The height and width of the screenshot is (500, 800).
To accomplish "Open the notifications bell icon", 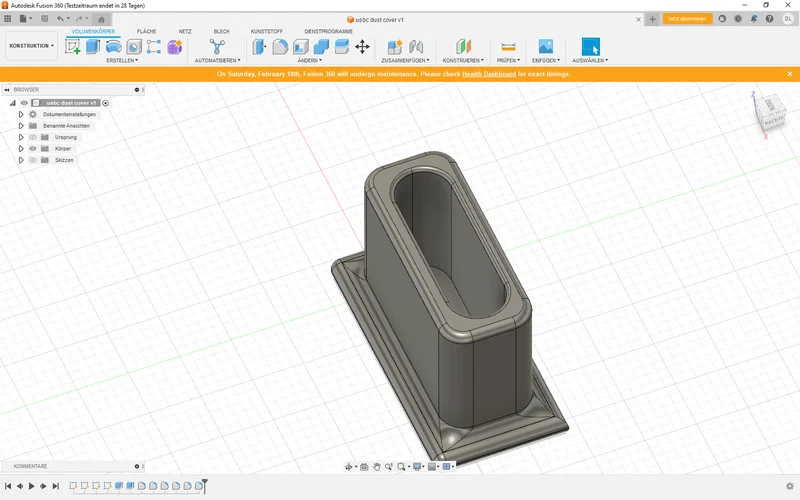I will (754, 19).
